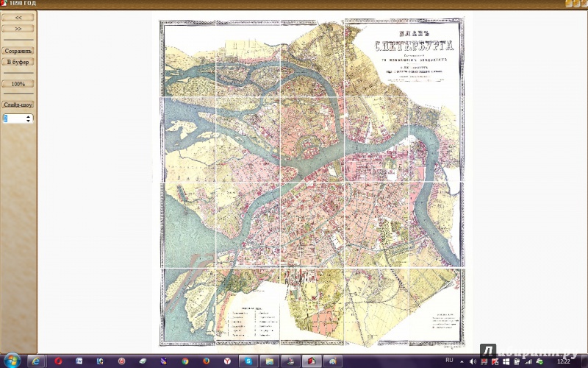Open the file explorer folder in taskbar
Viewport: 588px width, 368px height.
(x=270, y=361)
